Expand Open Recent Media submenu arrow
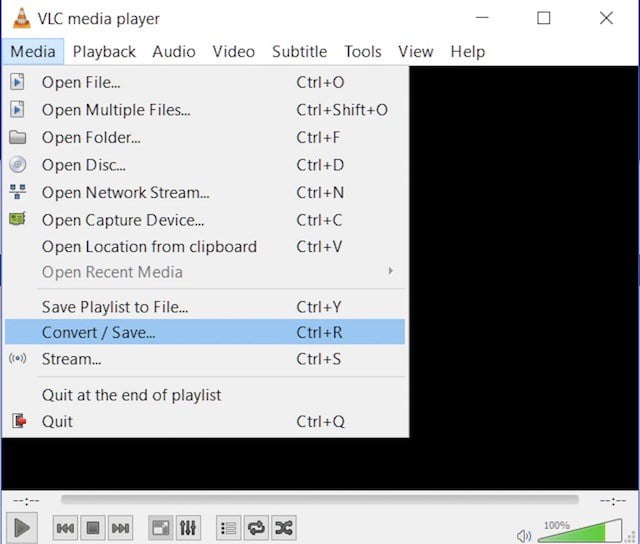Viewport: 640px width, 544px height. click(x=391, y=271)
